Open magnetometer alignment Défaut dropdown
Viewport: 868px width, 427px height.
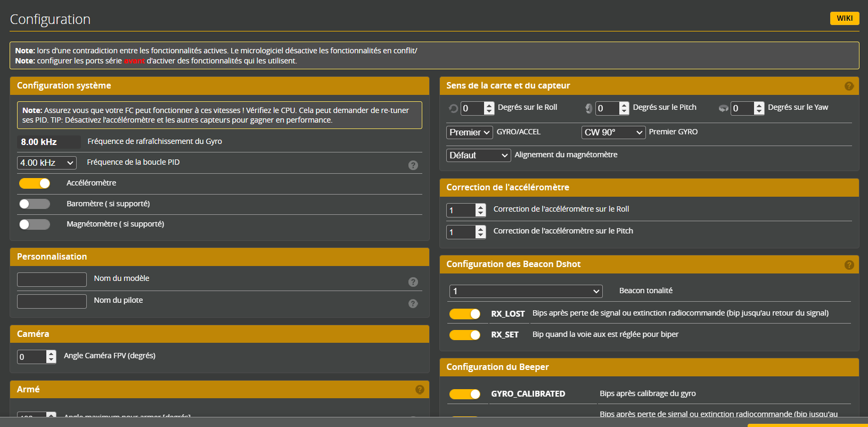(x=478, y=155)
